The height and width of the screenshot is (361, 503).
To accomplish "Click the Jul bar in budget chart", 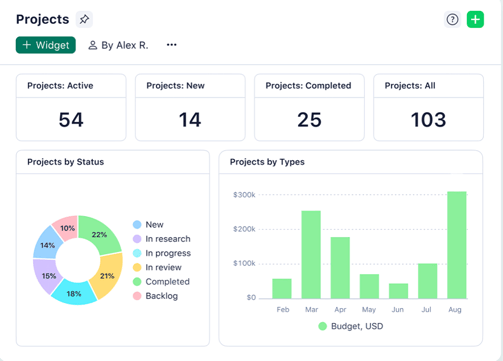I will 428,281.
